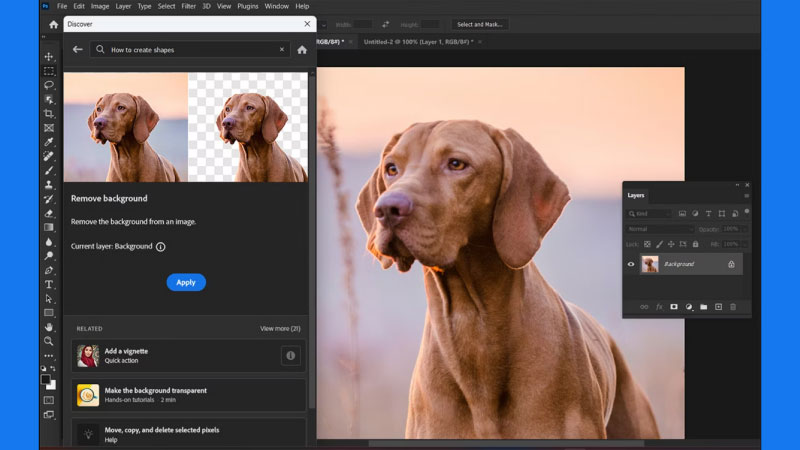Click the delete layer trash icon
800x450 pixels.
(733, 307)
